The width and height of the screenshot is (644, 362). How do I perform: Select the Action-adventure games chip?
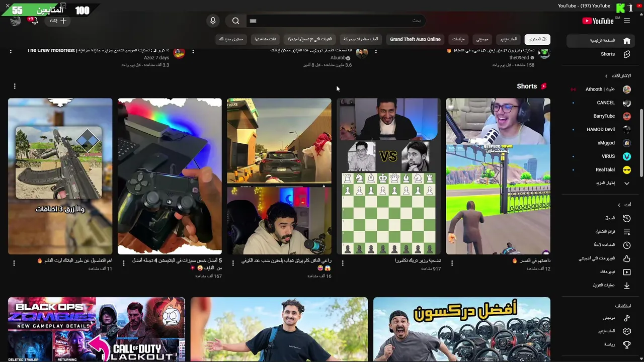[x=361, y=39]
